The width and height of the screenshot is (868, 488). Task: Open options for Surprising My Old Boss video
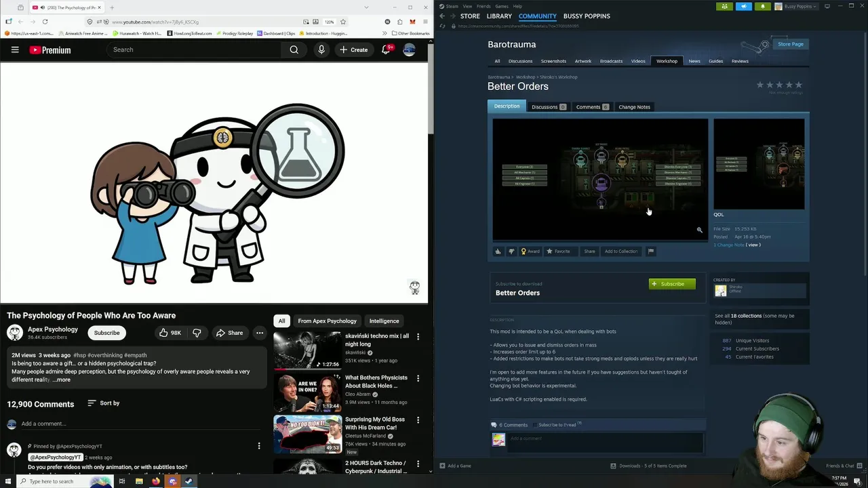click(418, 420)
